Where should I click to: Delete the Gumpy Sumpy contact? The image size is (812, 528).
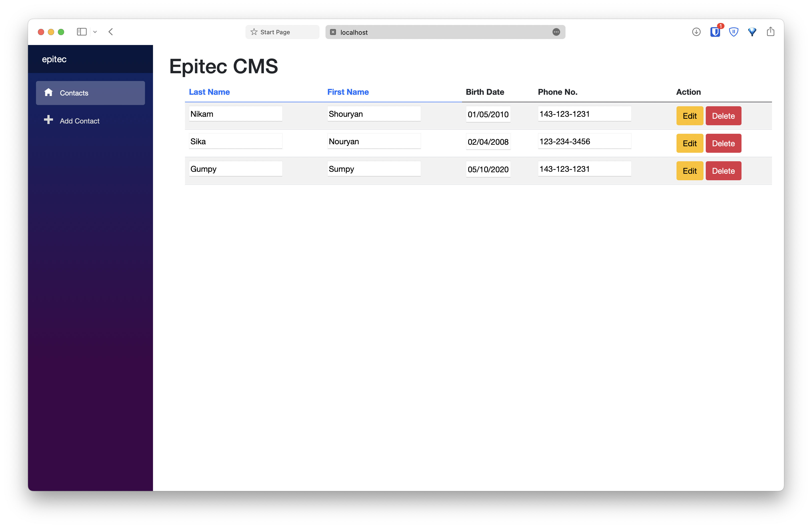pyautogui.click(x=723, y=171)
